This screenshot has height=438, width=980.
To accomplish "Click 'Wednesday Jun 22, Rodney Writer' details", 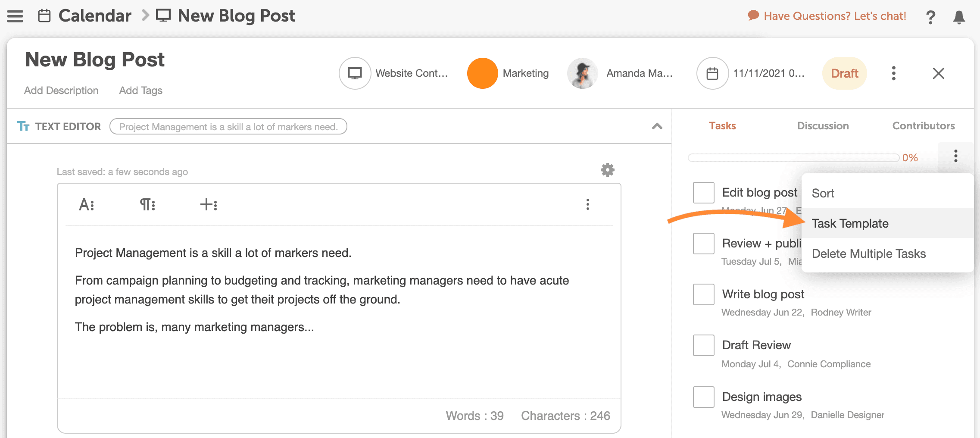I will tap(796, 313).
